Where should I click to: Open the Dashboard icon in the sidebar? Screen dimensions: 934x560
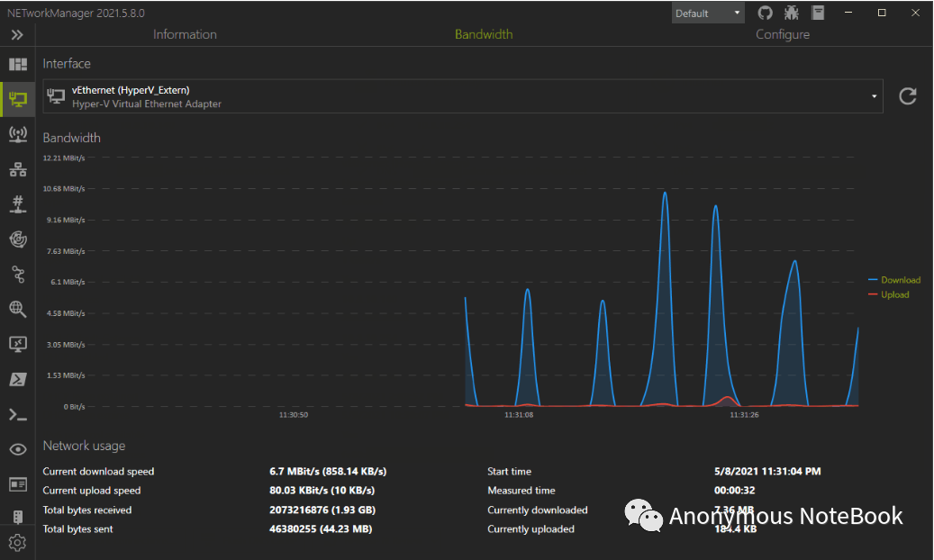point(18,64)
